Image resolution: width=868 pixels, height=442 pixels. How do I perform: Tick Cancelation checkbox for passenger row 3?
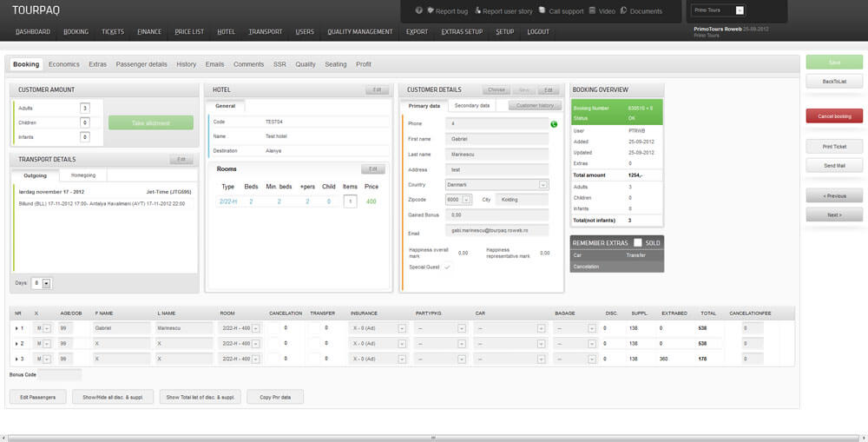coord(274,359)
